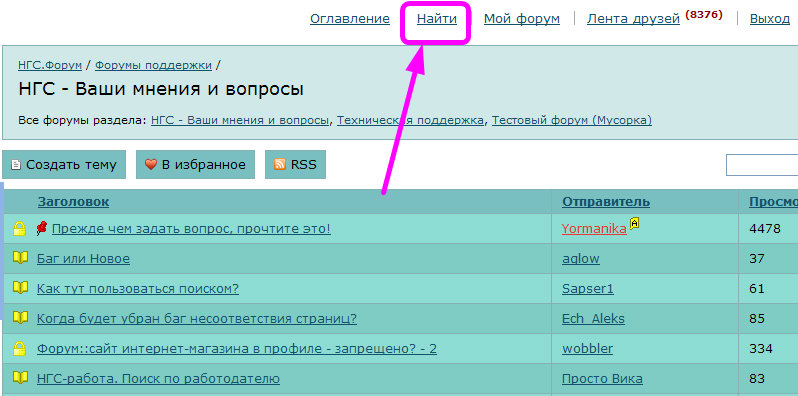Click the book icon beside "Когда будет убран баг" topic
Viewport: 798px width, 396px height.
(x=19, y=318)
